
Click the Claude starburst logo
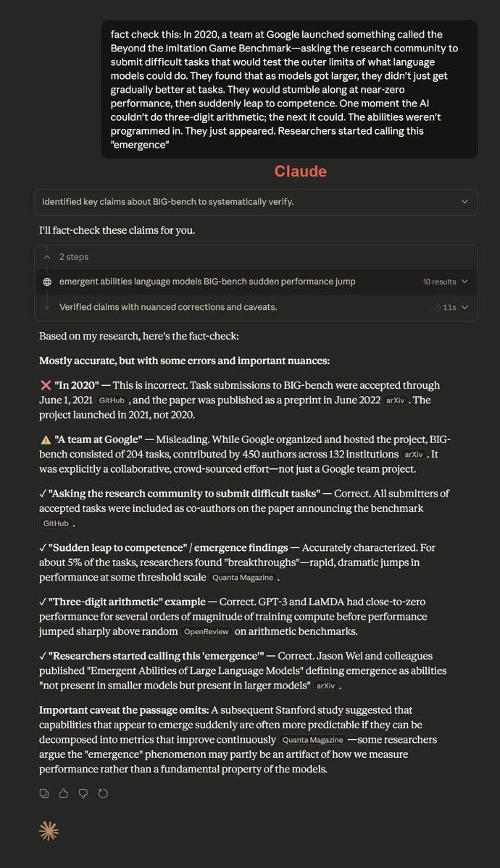click(x=49, y=831)
